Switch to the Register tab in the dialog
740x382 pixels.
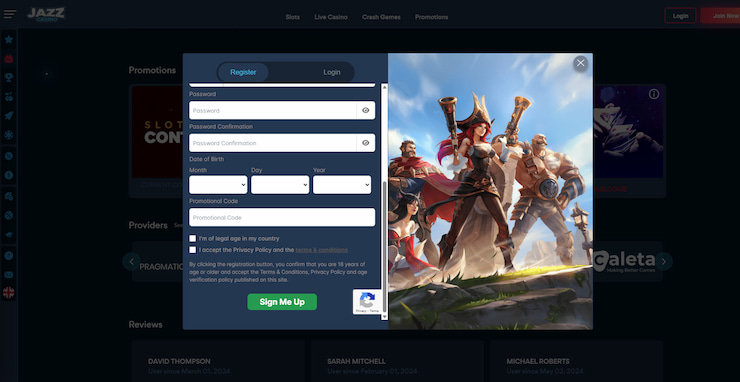point(243,72)
